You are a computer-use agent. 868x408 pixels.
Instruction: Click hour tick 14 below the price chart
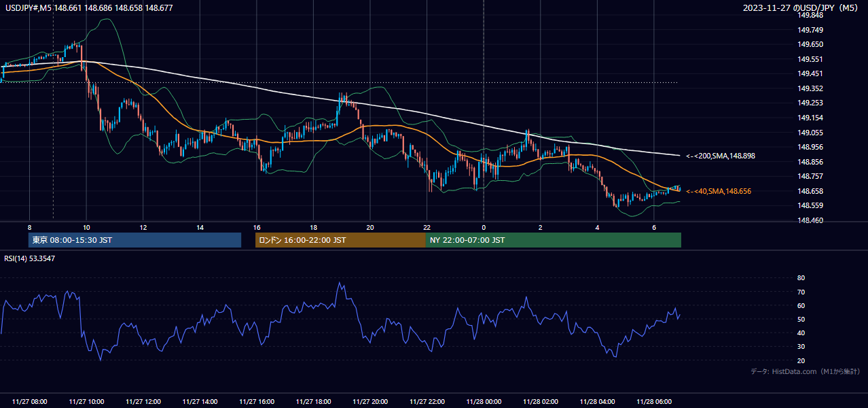(x=200, y=227)
